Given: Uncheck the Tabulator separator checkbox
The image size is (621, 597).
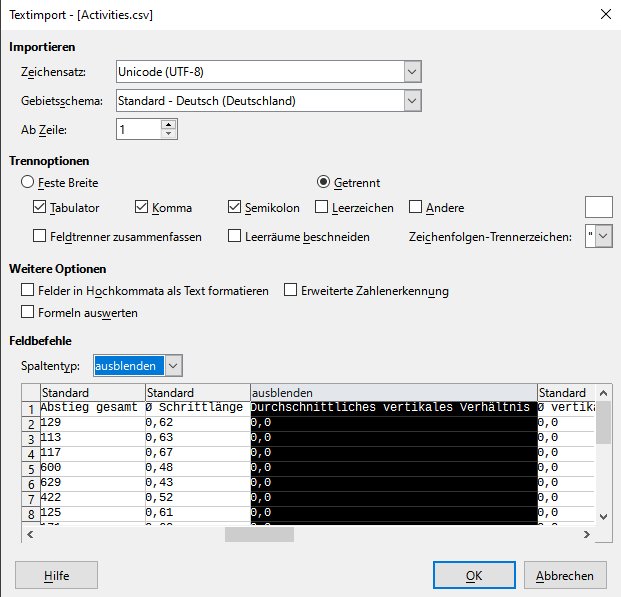Looking at the screenshot, I should click(40, 208).
